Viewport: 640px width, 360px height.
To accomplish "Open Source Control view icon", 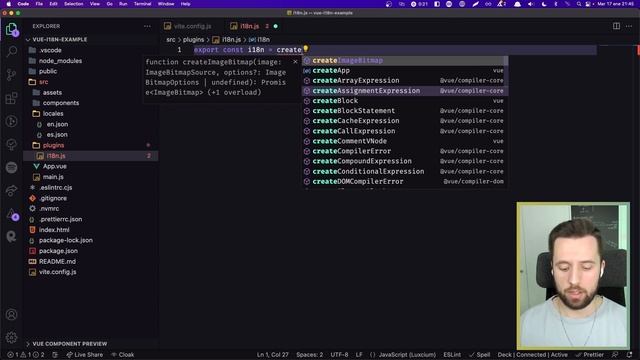I will coord(11,75).
